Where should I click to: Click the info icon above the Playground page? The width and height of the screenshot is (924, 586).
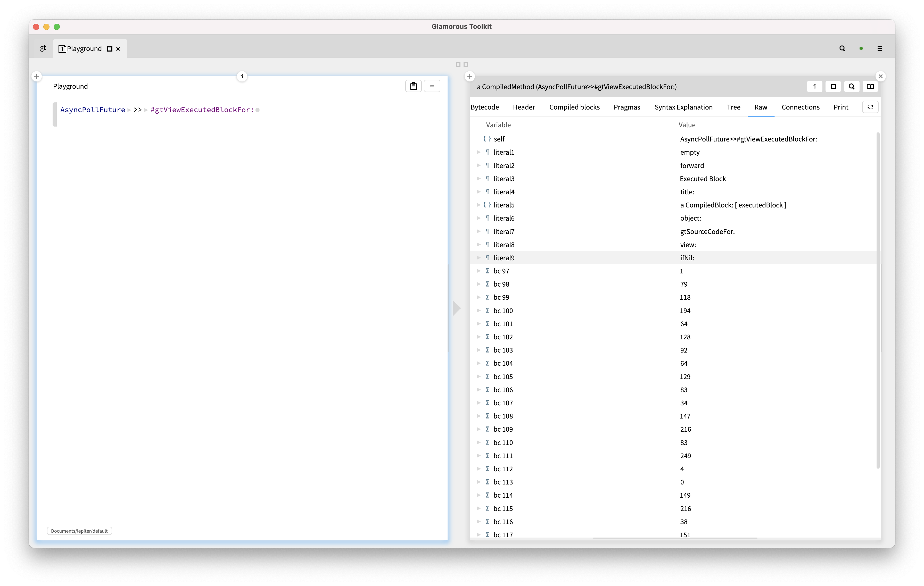pos(242,76)
